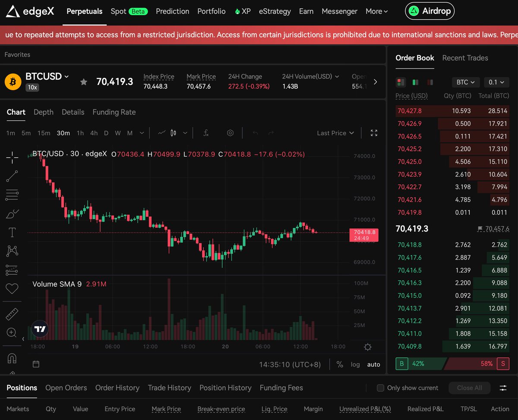518x420 pixels.
Task: Toggle percent scale on chart
Action: tap(340, 364)
